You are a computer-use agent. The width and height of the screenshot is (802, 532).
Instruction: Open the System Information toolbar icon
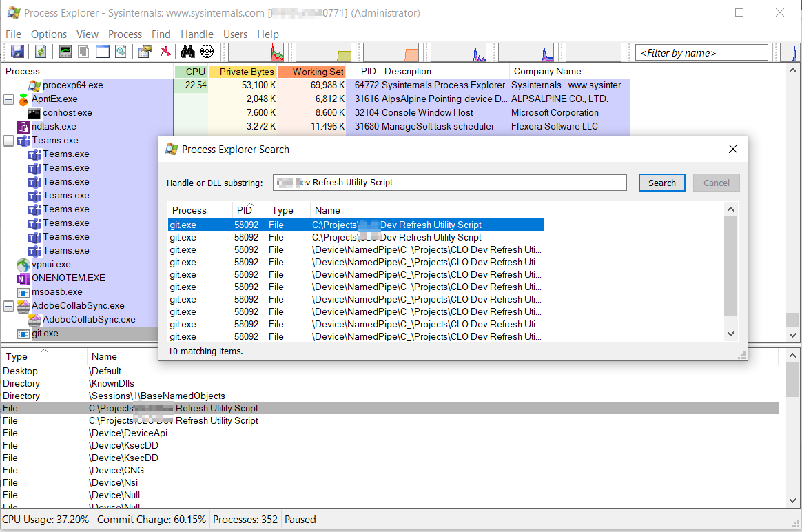point(65,52)
